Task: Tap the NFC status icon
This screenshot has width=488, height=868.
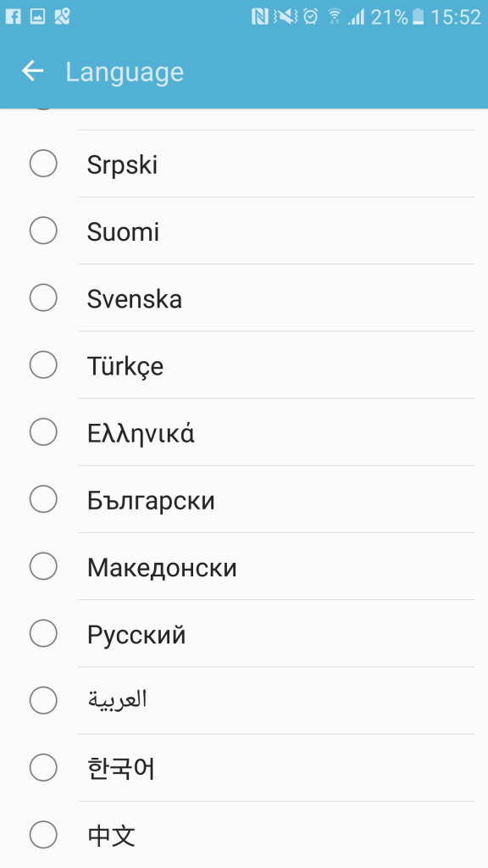Action: tap(259, 17)
